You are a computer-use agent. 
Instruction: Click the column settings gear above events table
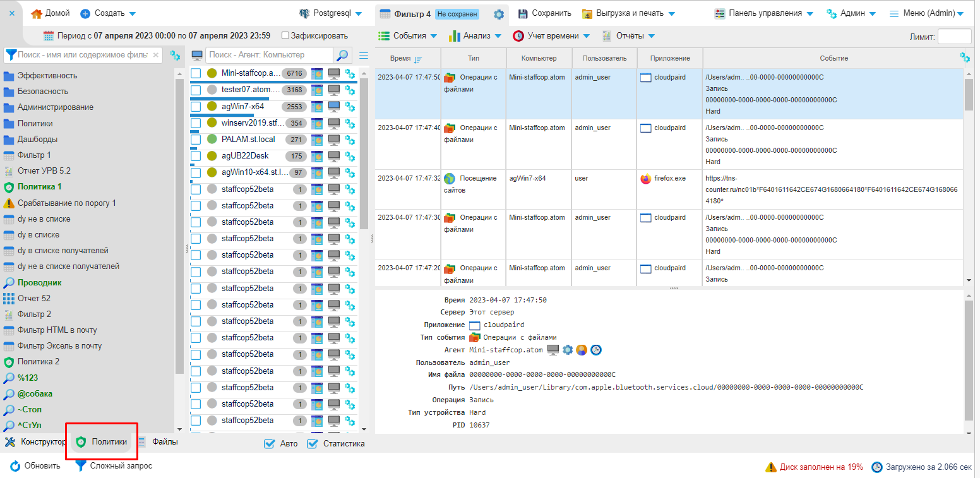coord(965,57)
